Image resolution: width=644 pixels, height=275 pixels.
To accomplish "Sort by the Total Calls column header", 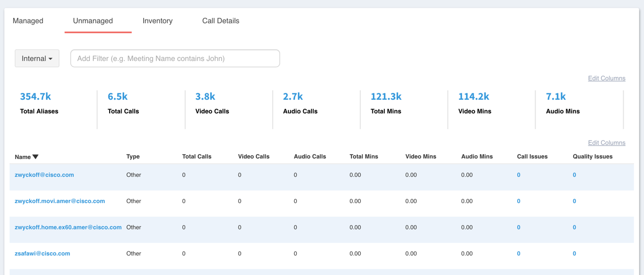I will (197, 156).
